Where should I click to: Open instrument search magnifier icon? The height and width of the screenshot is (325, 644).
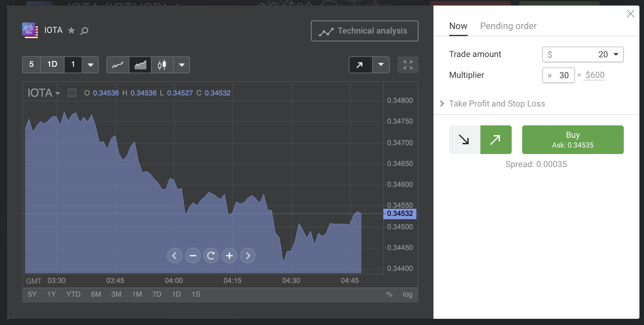point(84,31)
